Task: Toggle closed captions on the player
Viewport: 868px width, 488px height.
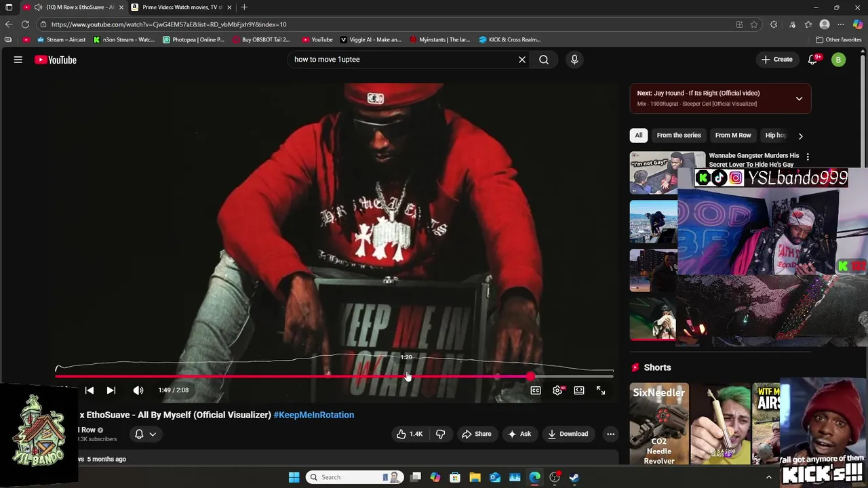Action: click(x=536, y=390)
